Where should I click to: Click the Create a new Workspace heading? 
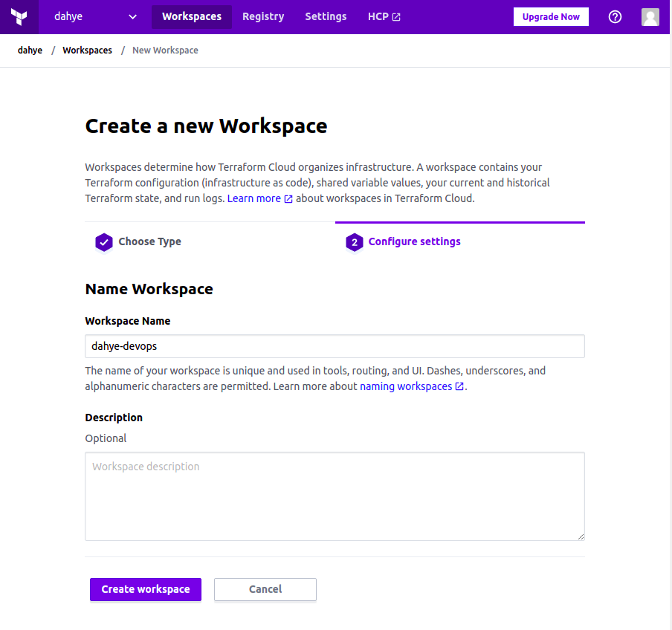(x=206, y=126)
